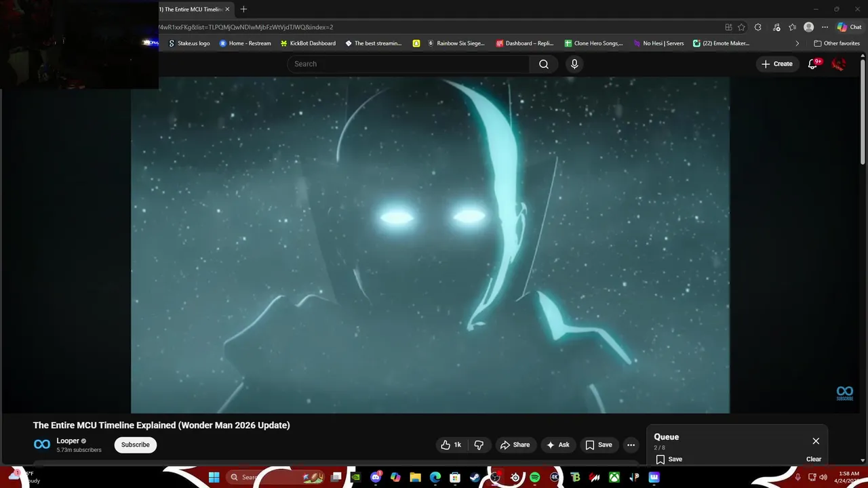Open a new browser tab
Screen dimensions: 868x488
pyautogui.click(x=243, y=9)
